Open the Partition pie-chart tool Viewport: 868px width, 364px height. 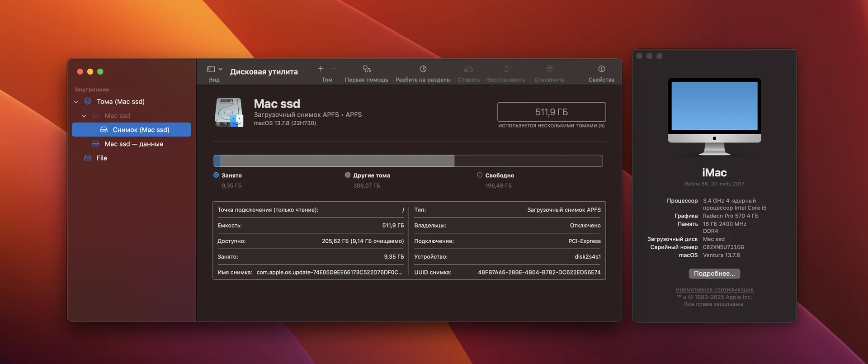[x=423, y=69]
